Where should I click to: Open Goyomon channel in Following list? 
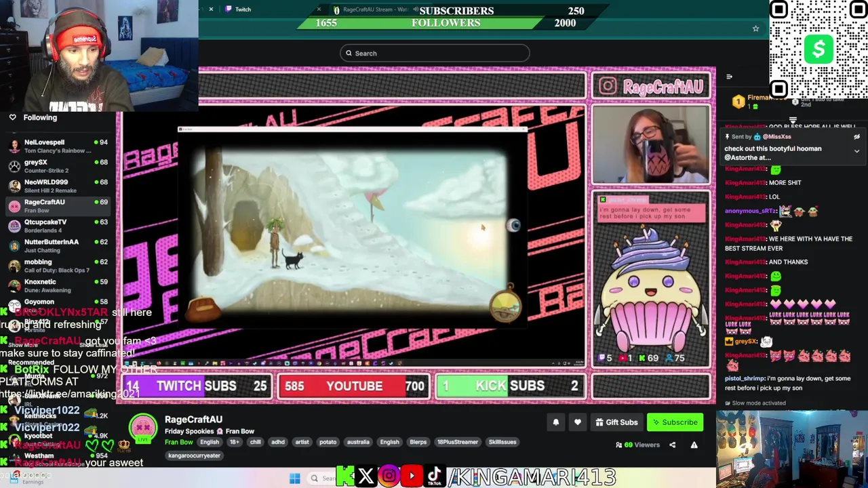[x=58, y=303]
